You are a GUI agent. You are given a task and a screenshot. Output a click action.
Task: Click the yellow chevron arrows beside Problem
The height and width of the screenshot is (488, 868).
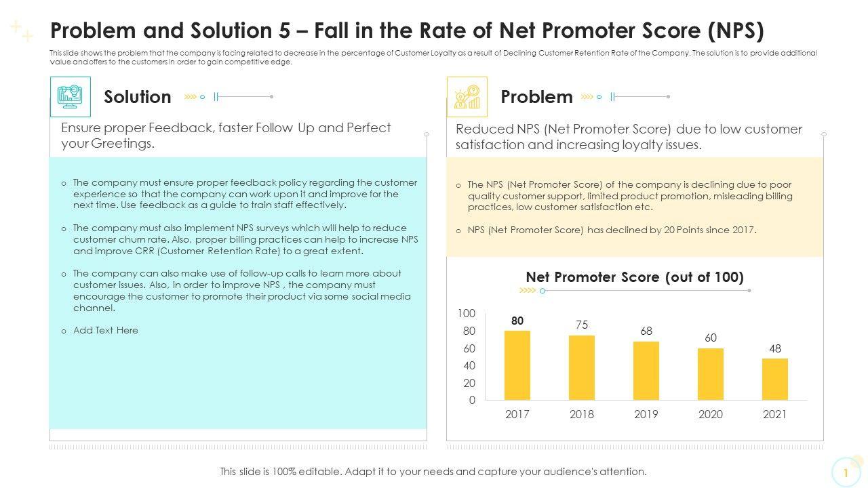(587, 97)
